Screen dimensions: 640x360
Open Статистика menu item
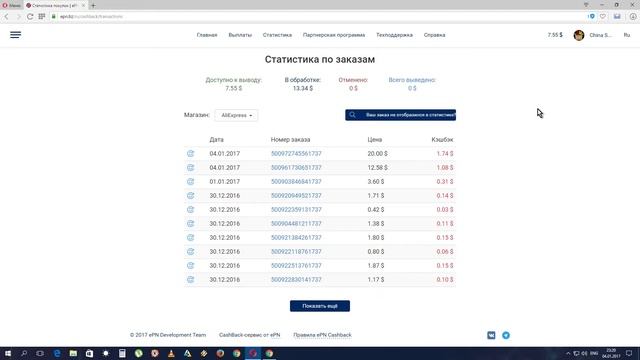pos(277,35)
